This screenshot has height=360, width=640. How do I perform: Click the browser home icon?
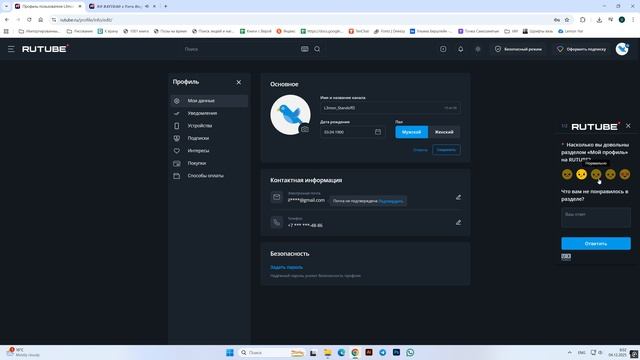40,20
